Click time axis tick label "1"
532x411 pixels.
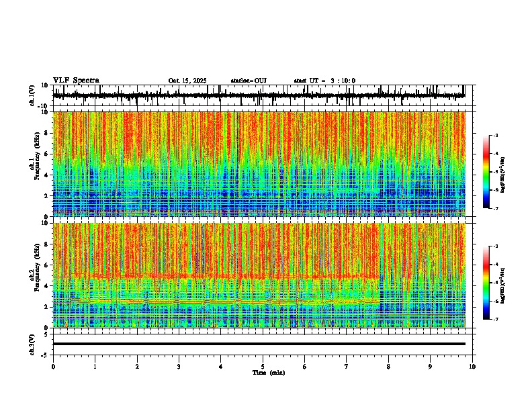point(95,367)
